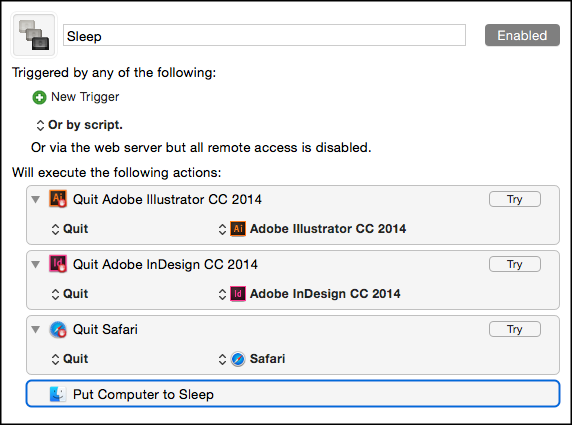The width and height of the screenshot is (572, 425).
Task: Click the macro name field containing Sleep
Action: 264,35
